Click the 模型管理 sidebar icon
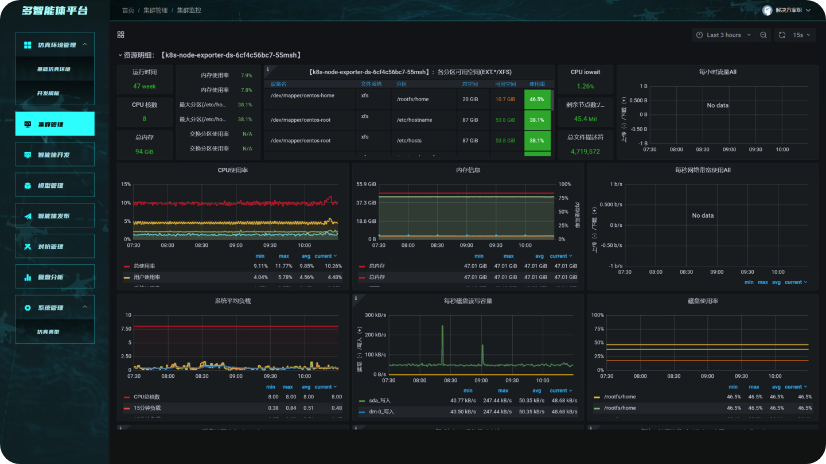 coord(27,186)
